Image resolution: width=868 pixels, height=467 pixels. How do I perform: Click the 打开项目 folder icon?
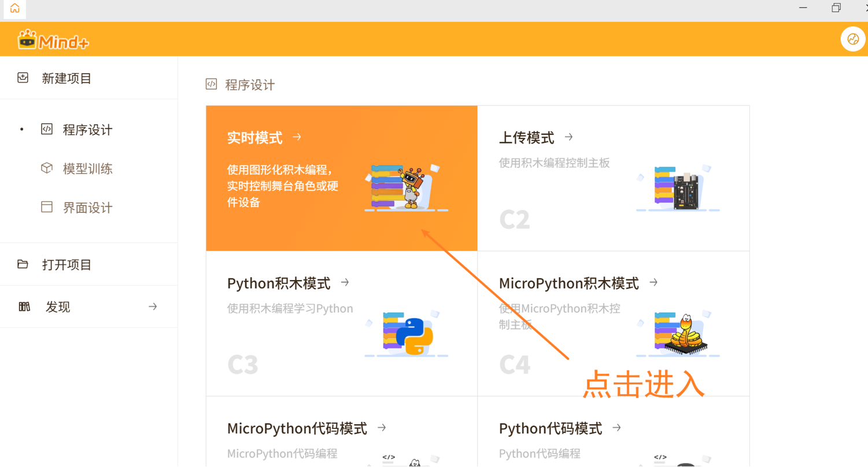click(23, 264)
